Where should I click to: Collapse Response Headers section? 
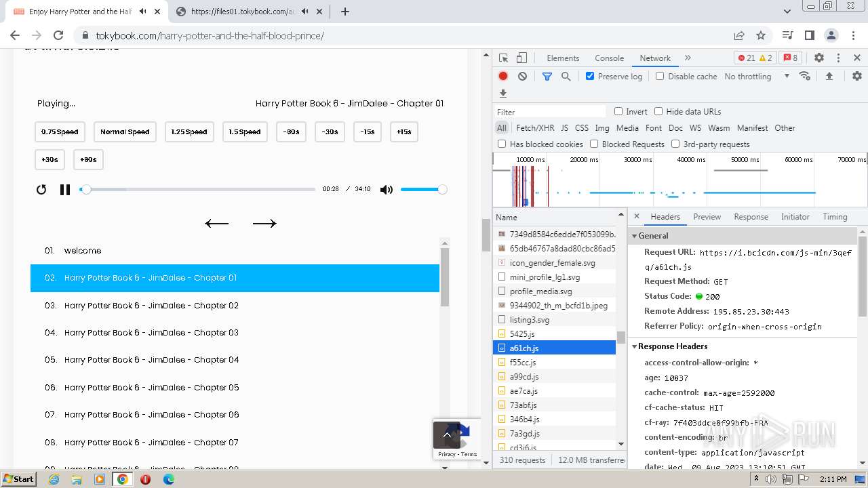pyautogui.click(x=635, y=346)
